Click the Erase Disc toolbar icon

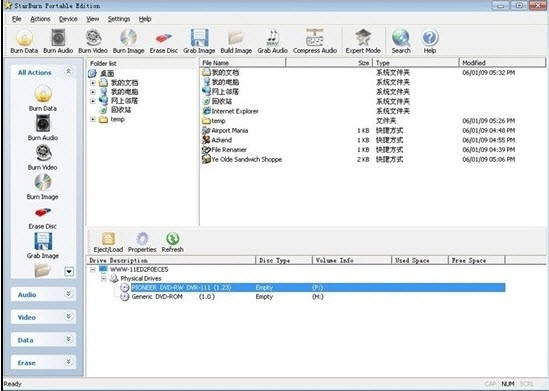(x=164, y=41)
